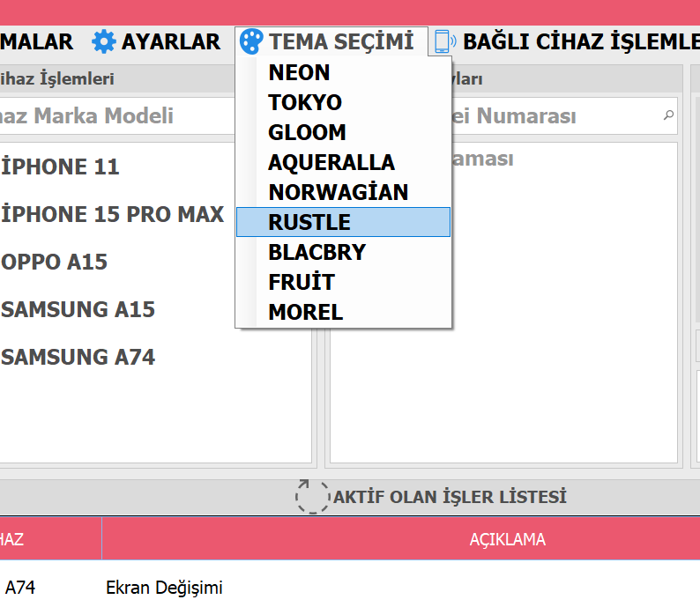700x607 pixels.
Task: Apply the FRUİT theme
Action: tap(302, 282)
